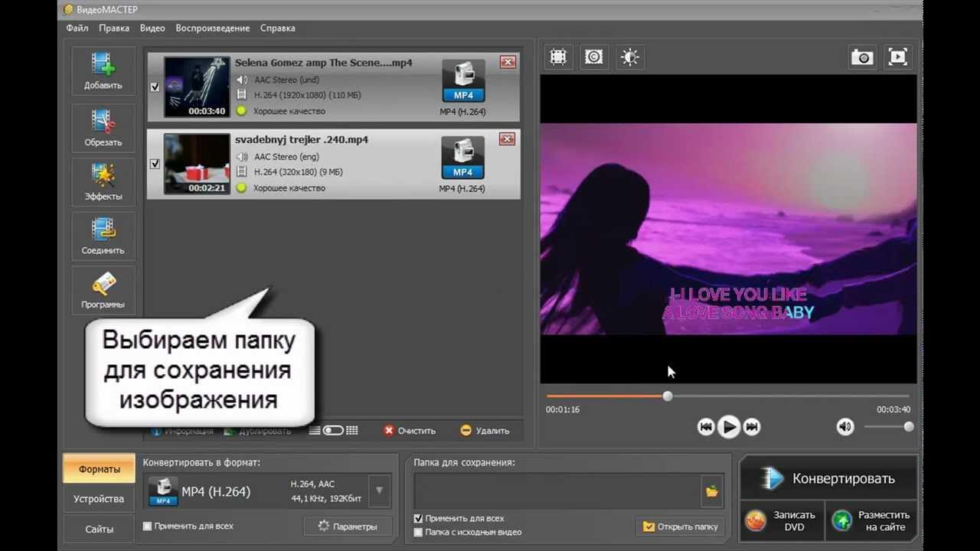Click the volume slider handle
Image resolution: width=980 pixels, height=551 pixels.
click(x=909, y=427)
